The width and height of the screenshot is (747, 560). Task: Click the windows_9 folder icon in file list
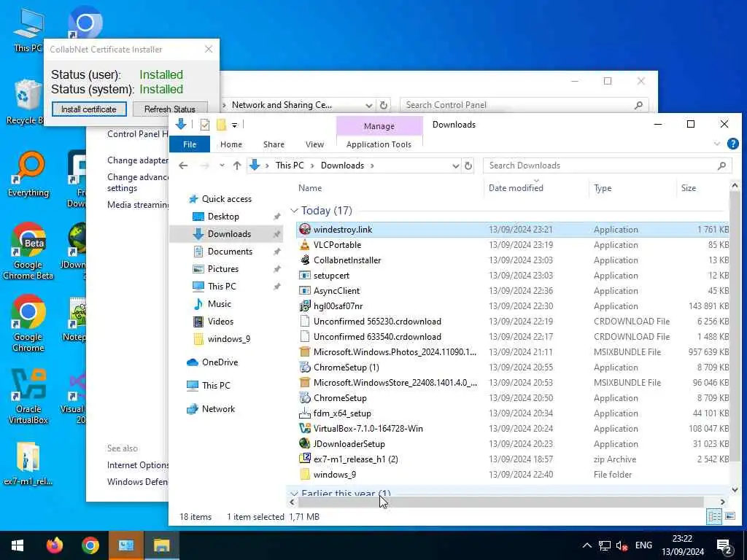(x=304, y=474)
